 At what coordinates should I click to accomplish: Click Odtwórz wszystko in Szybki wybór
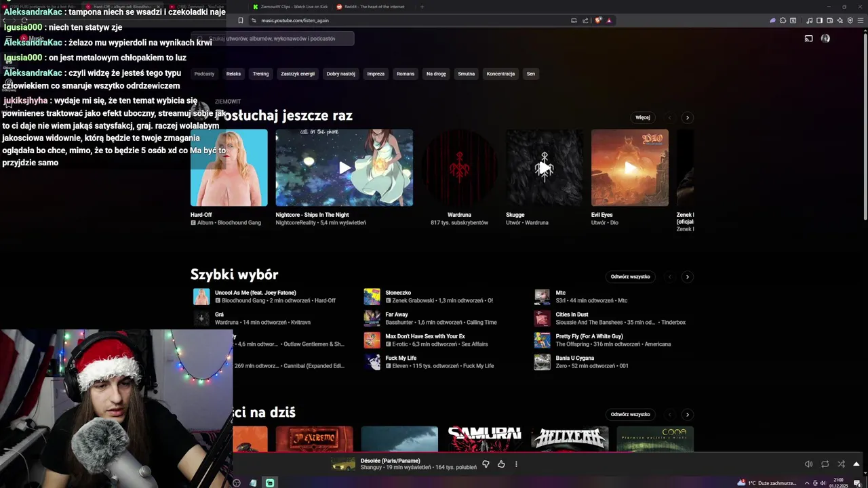[x=630, y=277]
